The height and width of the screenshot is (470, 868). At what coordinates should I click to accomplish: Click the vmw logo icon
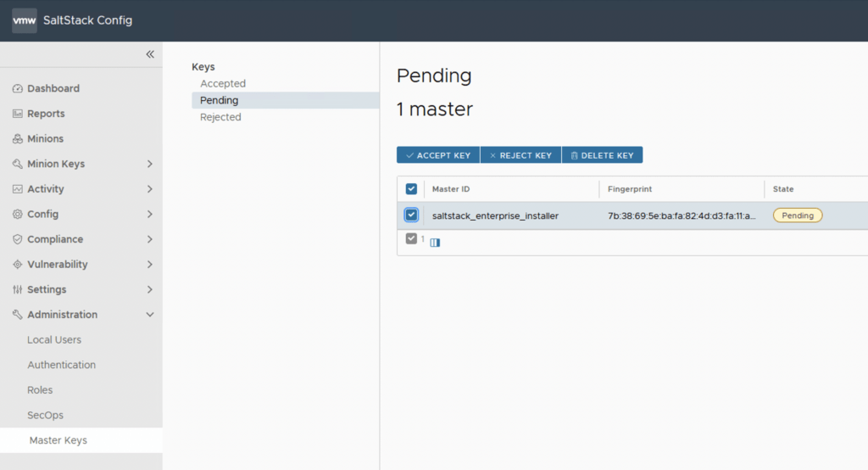(x=25, y=20)
